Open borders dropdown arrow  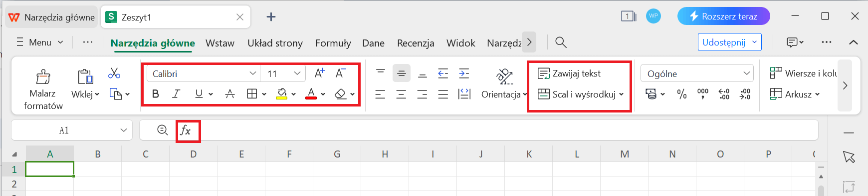click(264, 94)
